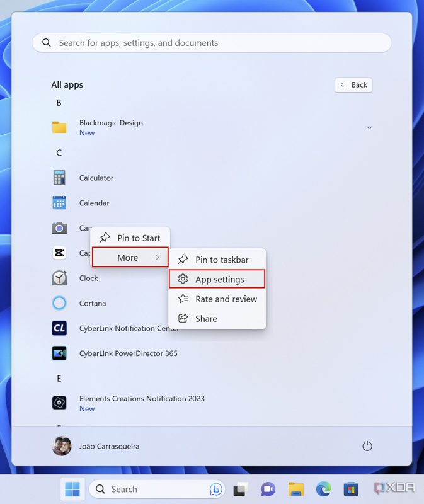Focus the Search for apps field

212,43
